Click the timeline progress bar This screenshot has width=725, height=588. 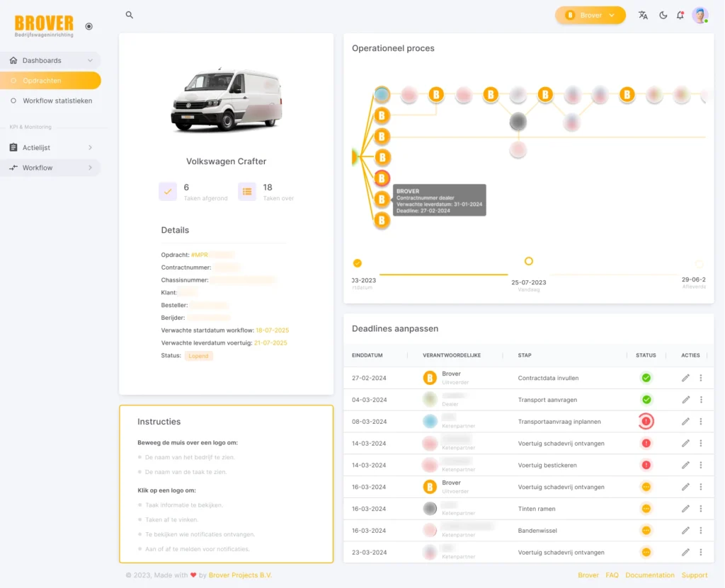tap(443, 275)
